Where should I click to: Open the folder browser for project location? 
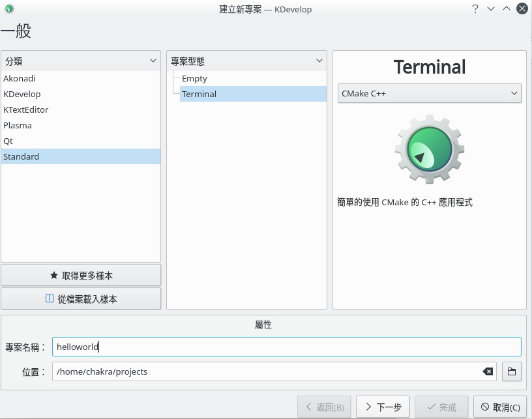coord(512,371)
